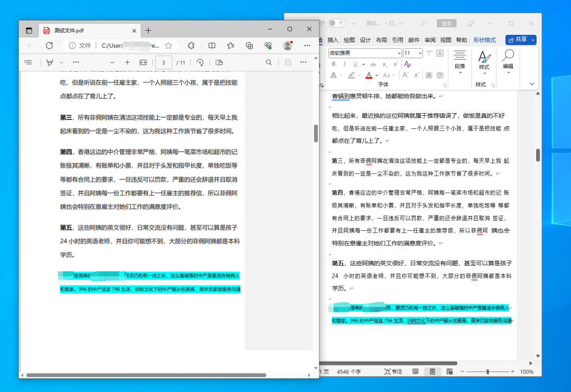Open the 微软雅黑 font name dropdown
Viewport: 571px width, 392px height.
(x=399, y=53)
